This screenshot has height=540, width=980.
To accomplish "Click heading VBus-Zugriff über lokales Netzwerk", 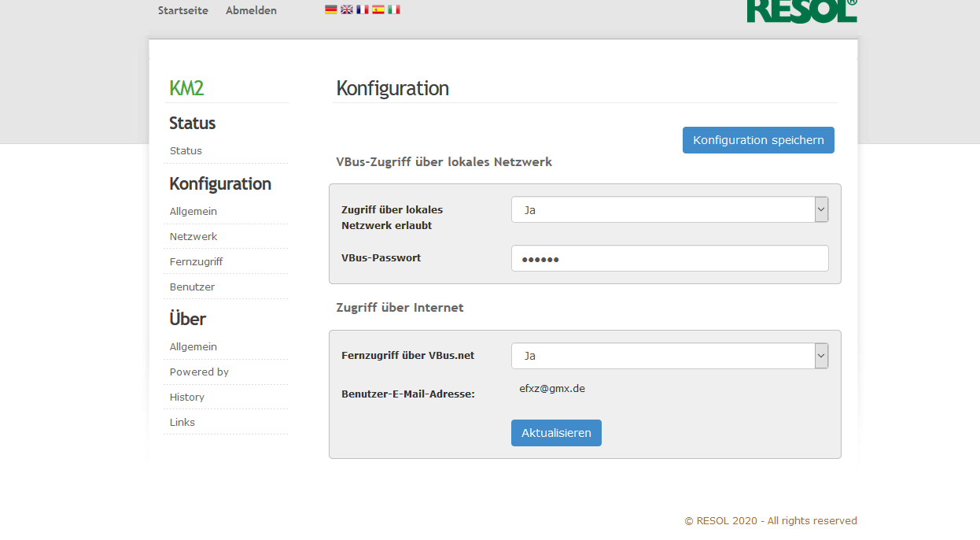I will [444, 162].
